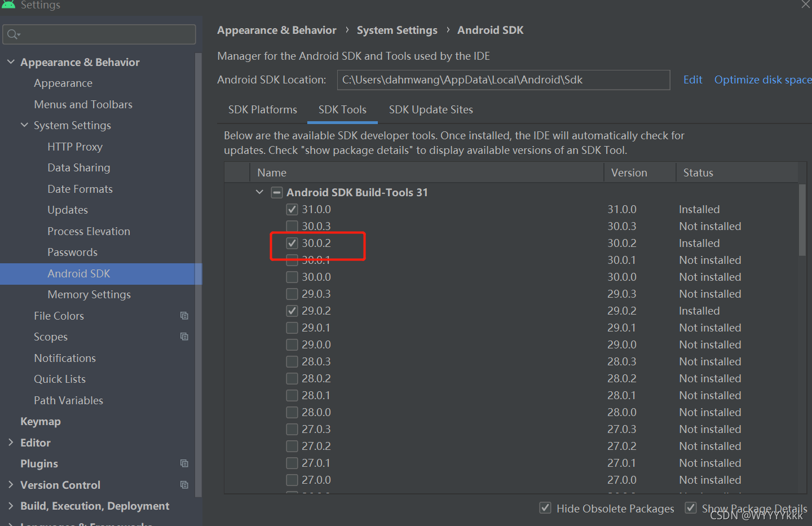Image resolution: width=812 pixels, height=526 pixels.
Task: Click the Edit link for SDK location
Action: pos(692,79)
